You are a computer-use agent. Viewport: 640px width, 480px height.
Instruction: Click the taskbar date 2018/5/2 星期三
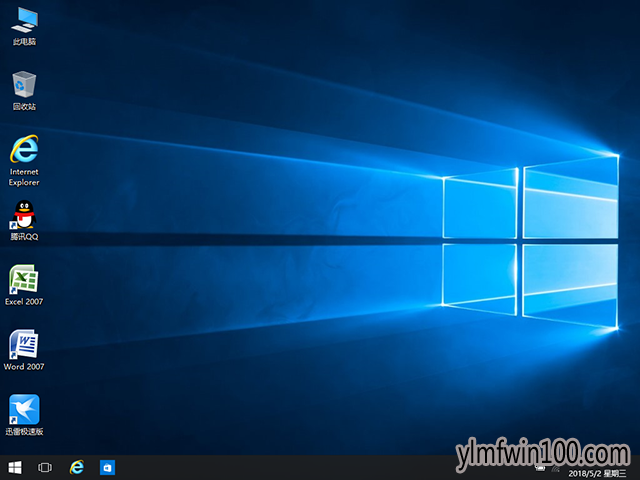coord(597,473)
